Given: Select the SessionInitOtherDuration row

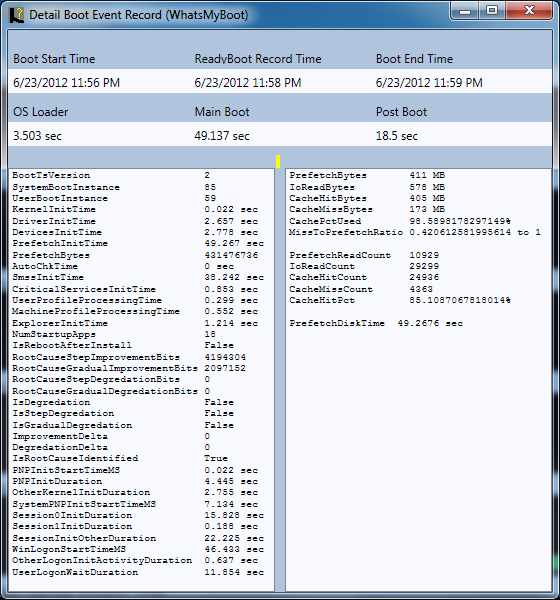Looking at the screenshot, I should point(138,538).
